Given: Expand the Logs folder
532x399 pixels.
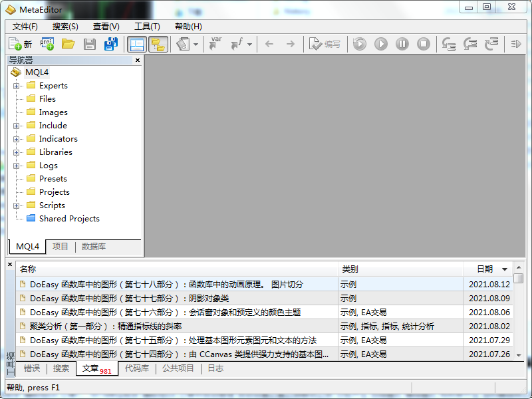Looking at the screenshot, I should [x=16, y=166].
